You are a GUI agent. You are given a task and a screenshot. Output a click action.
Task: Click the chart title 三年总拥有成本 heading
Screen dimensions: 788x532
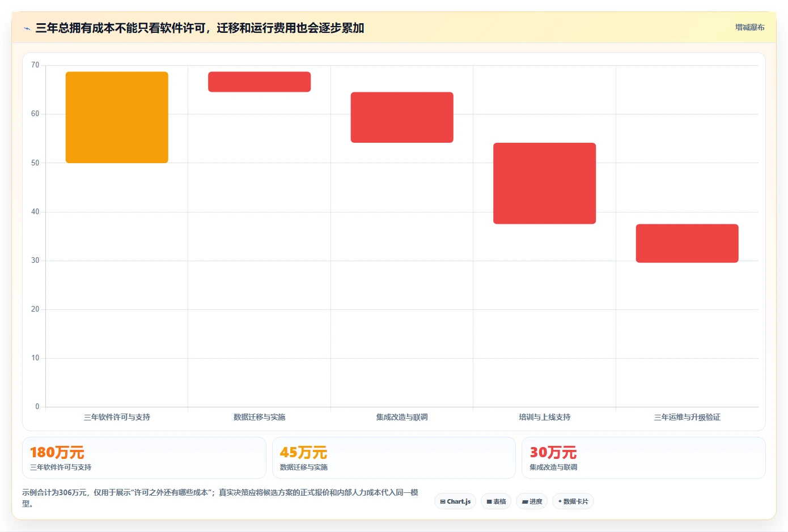coord(200,28)
